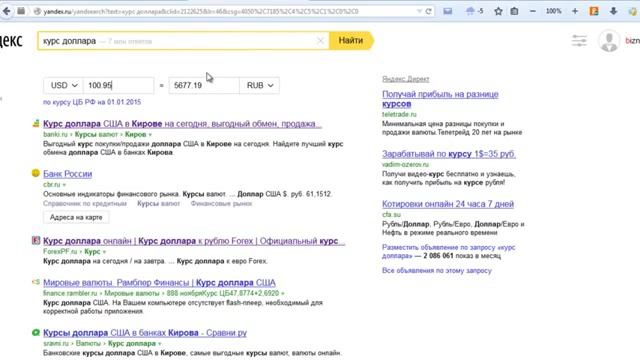The width and height of the screenshot is (640, 360).
Task: Open Курсы доллара США в банках Кирова result
Action: click(x=145, y=333)
